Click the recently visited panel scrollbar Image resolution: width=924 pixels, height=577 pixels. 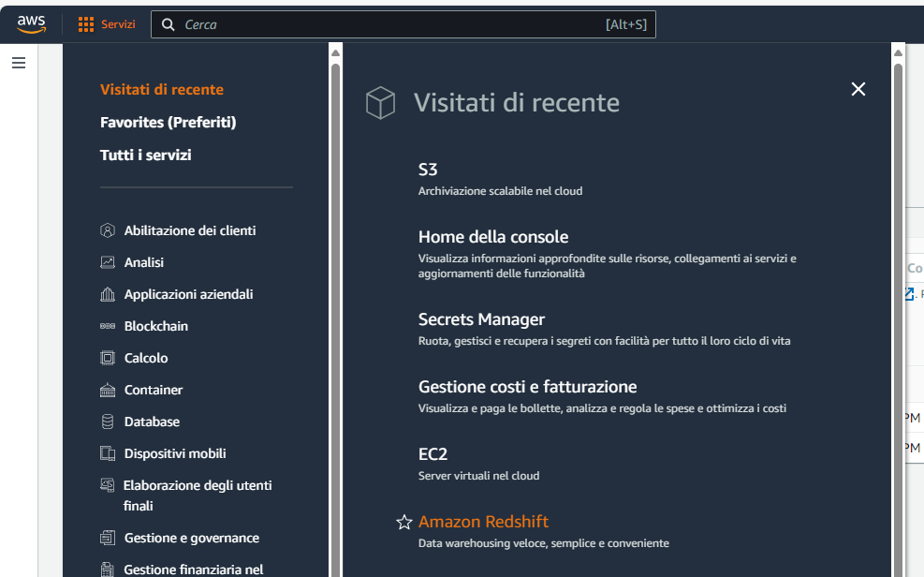[x=898, y=318]
